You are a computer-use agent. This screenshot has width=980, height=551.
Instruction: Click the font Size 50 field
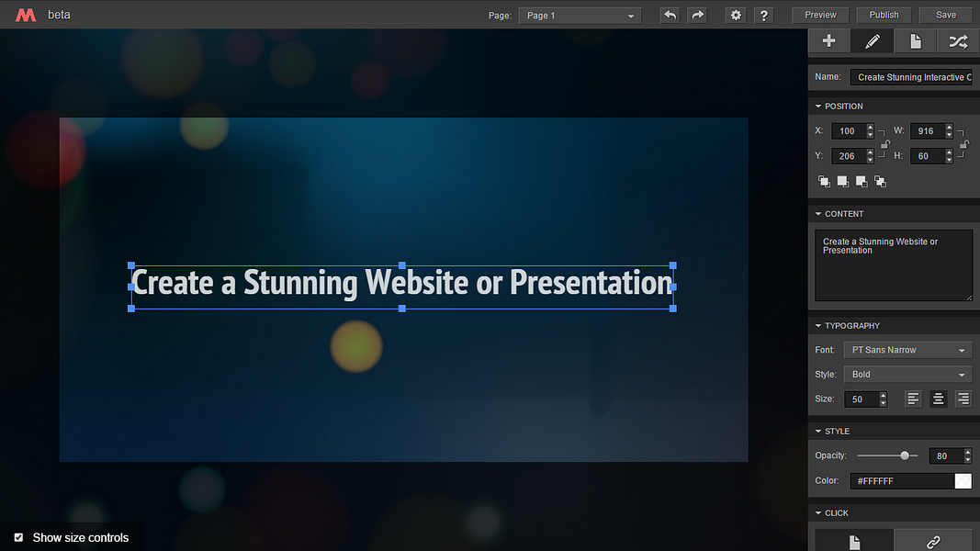tap(862, 399)
